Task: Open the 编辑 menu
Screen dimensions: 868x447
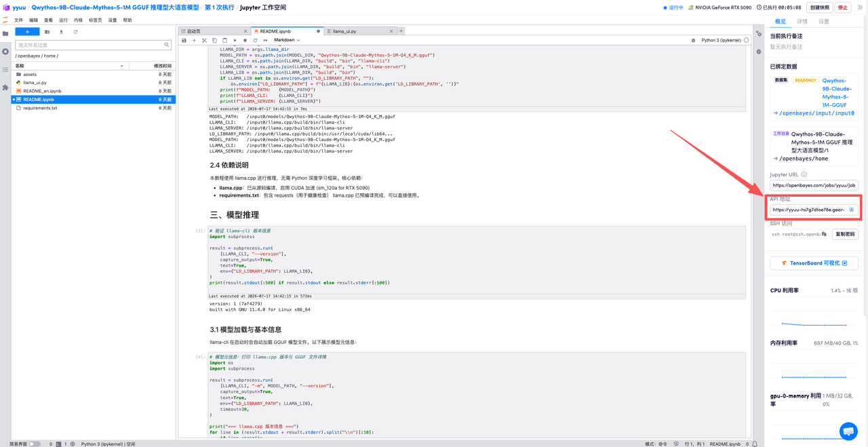Action: click(33, 20)
